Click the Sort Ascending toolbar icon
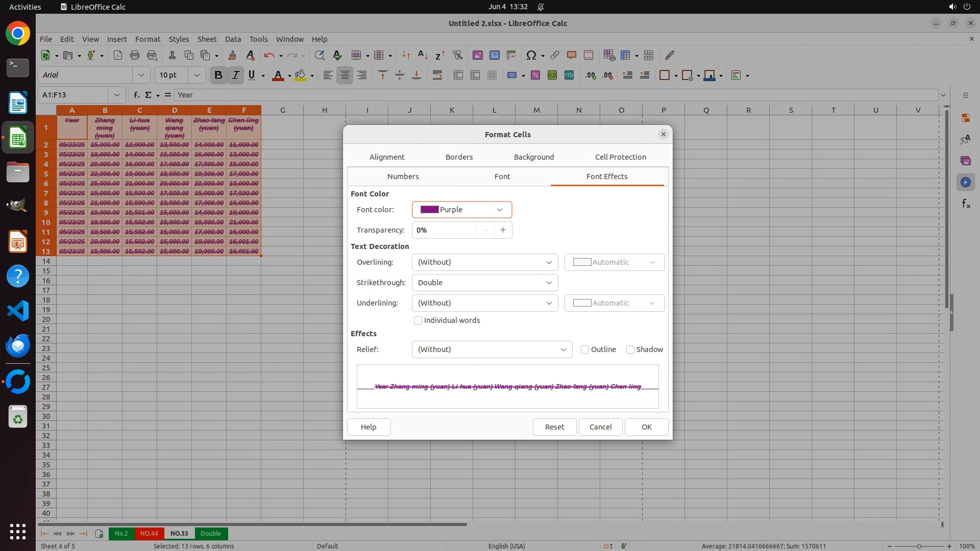 423,55
